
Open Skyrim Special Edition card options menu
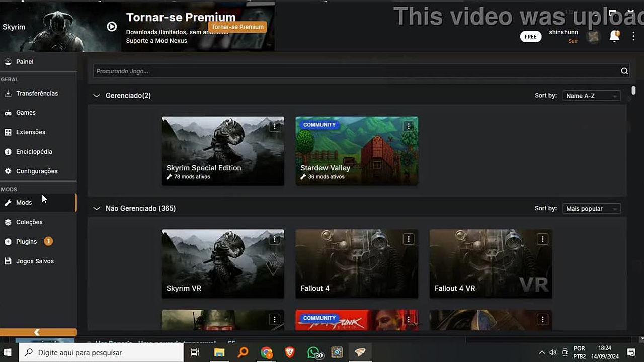274,127
